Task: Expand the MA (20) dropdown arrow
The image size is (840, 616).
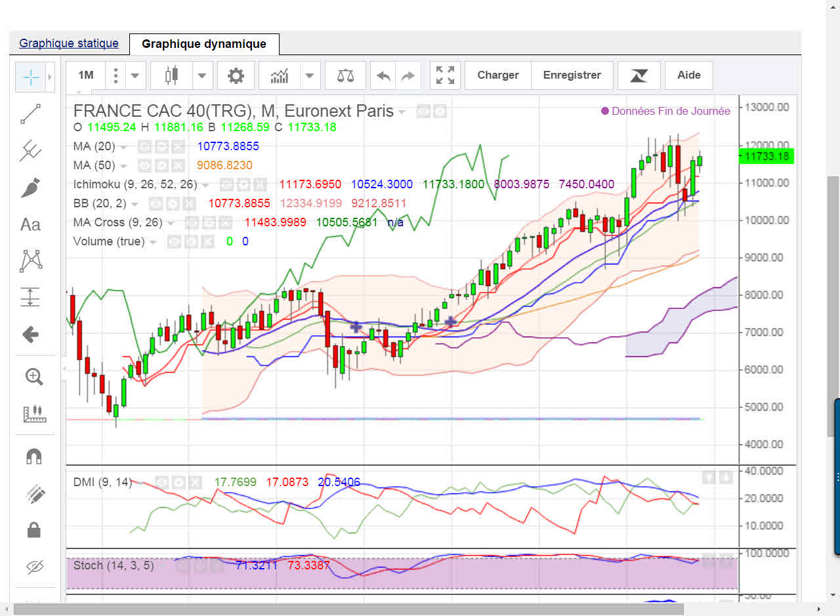Action: 123,147
